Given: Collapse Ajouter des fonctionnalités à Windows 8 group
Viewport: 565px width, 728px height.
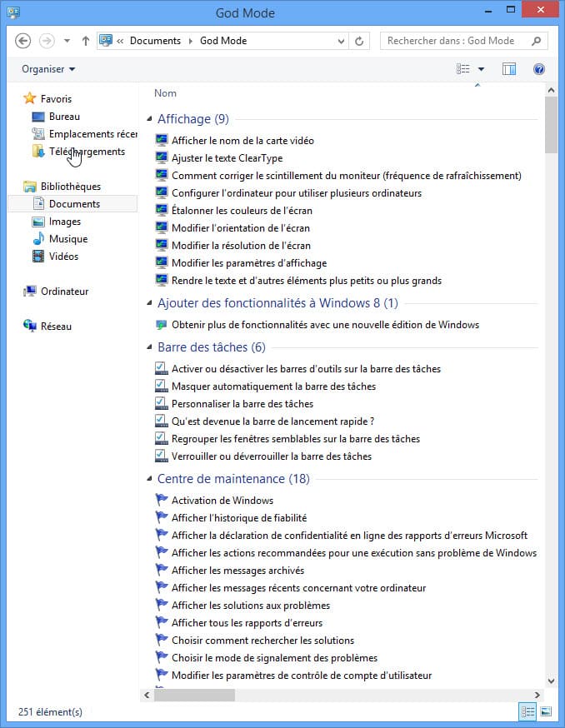Looking at the screenshot, I should pos(149,303).
